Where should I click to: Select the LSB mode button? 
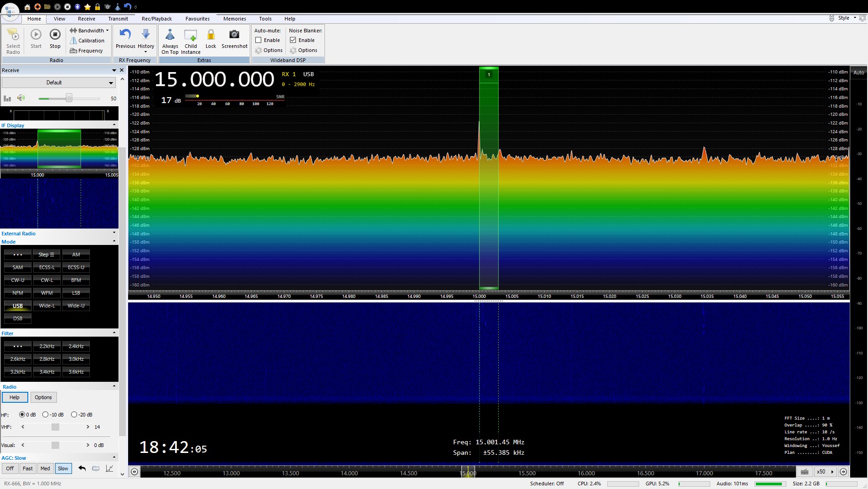(76, 293)
